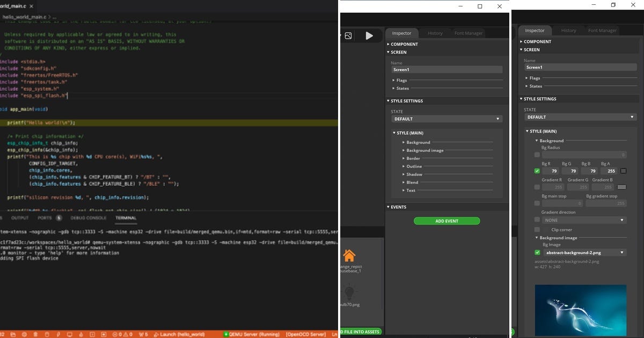The width and height of the screenshot is (644, 338).
Task: Open the STATE dropdown showing DEFAULT
Action: 580,117
